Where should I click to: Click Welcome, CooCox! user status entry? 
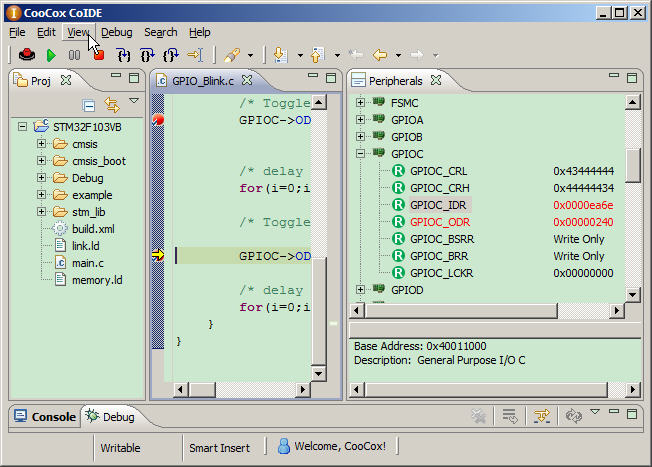[332, 446]
